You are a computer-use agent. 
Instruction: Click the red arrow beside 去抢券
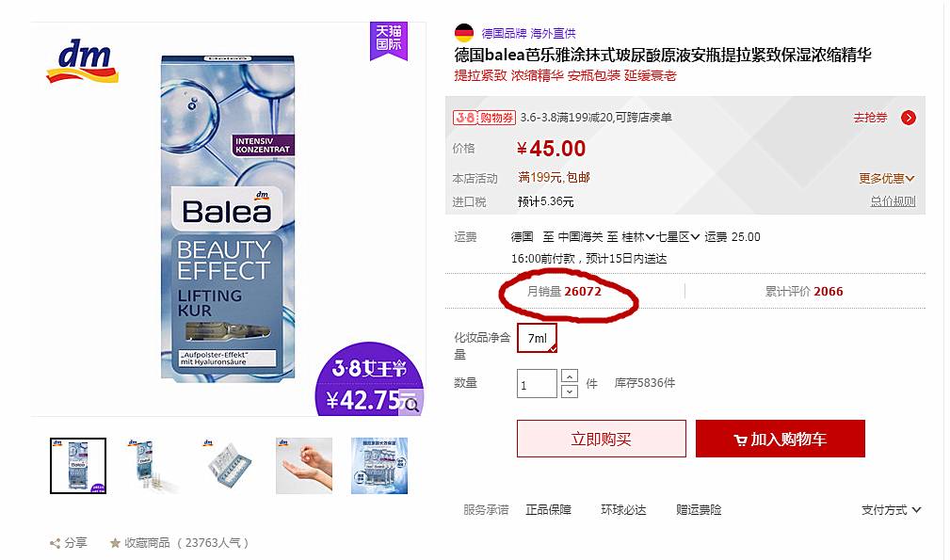908,118
